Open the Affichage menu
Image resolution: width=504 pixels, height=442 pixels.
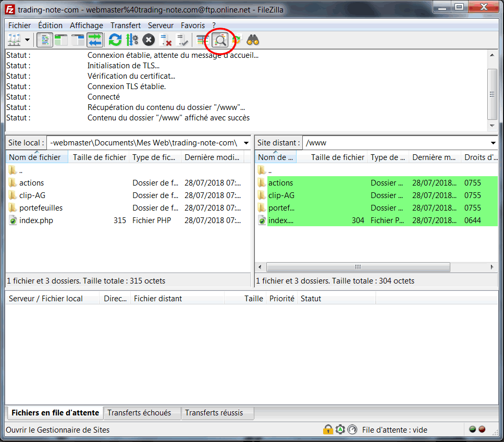coord(87,26)
